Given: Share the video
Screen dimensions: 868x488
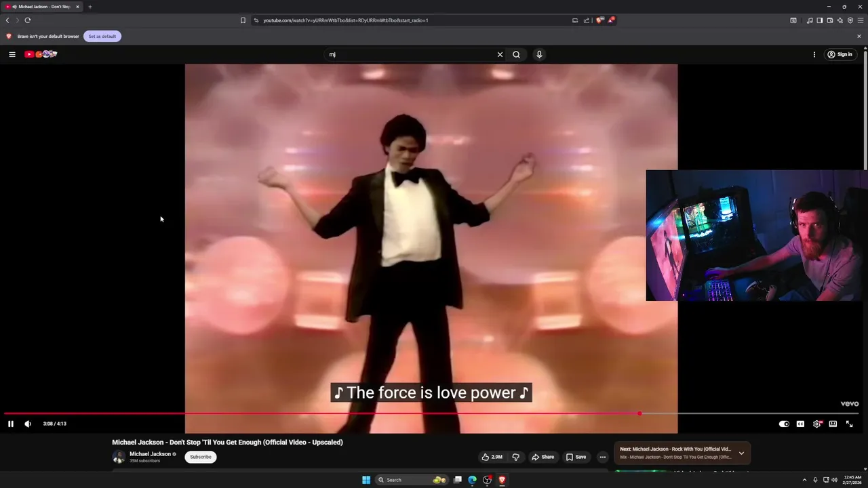Looking at the screenshot, I should 542,457.
